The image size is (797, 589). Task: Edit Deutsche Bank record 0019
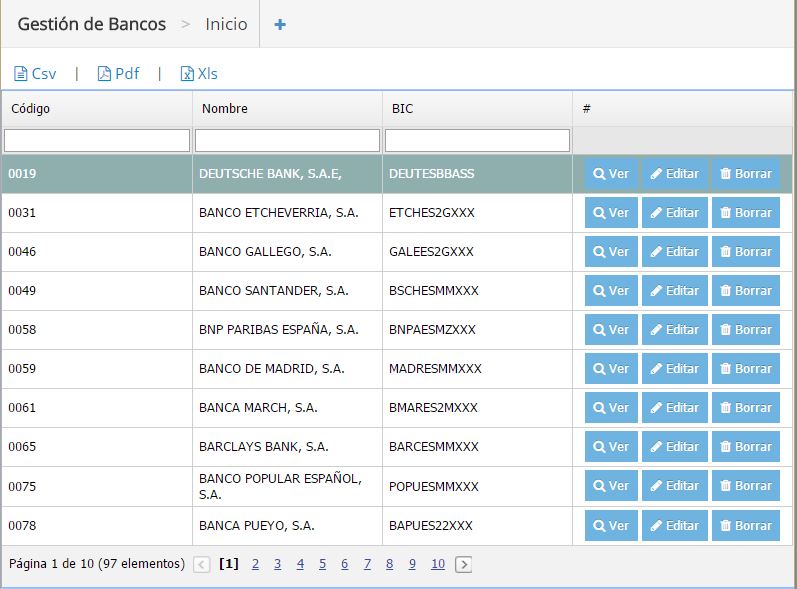point(675,174)
